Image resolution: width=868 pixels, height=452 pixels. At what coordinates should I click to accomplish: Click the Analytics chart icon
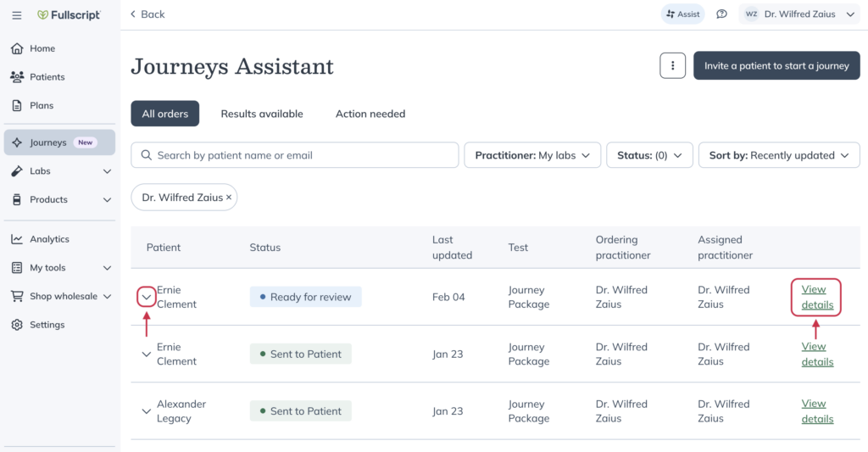tap(17, 239)
